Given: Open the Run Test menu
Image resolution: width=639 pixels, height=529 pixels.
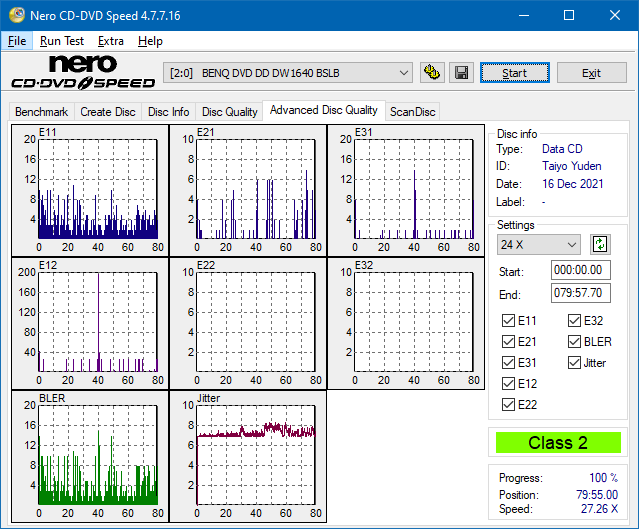Looking at the screenshot, I should (x=62, y=41).
